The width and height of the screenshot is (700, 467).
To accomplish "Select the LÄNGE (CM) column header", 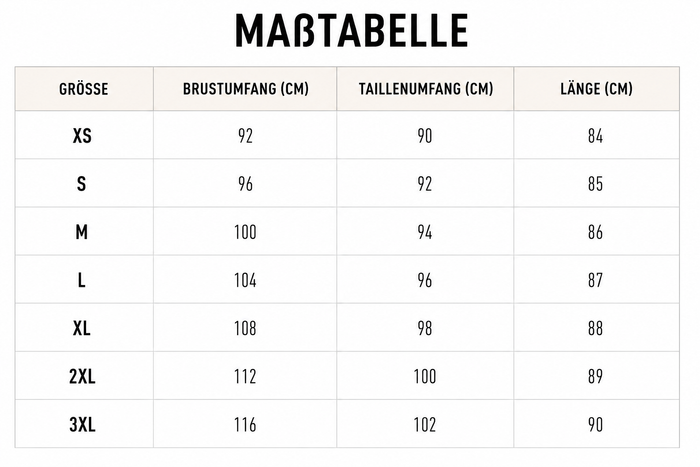I will [596, 89].
